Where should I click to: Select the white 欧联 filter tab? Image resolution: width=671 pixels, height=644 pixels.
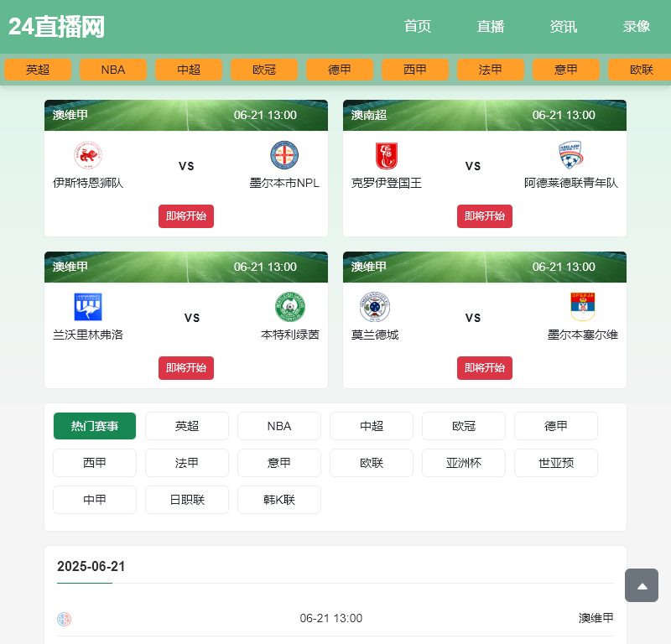[372, 463]
